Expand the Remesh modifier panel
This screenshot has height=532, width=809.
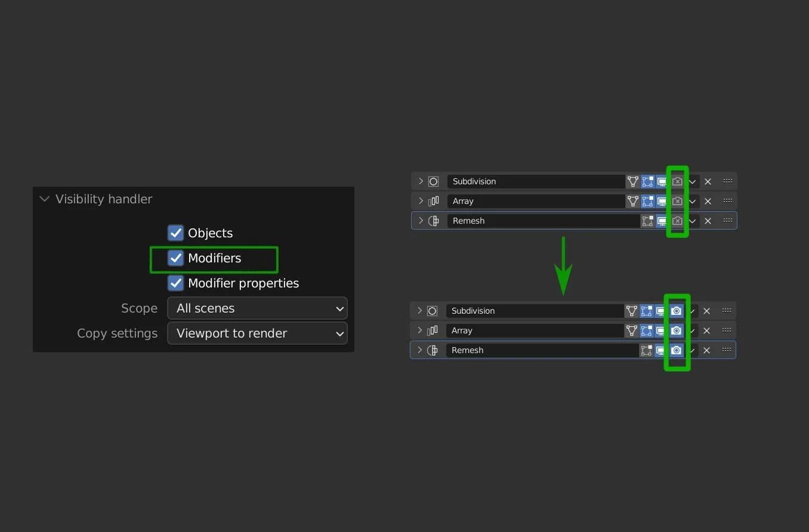point(421,221)
